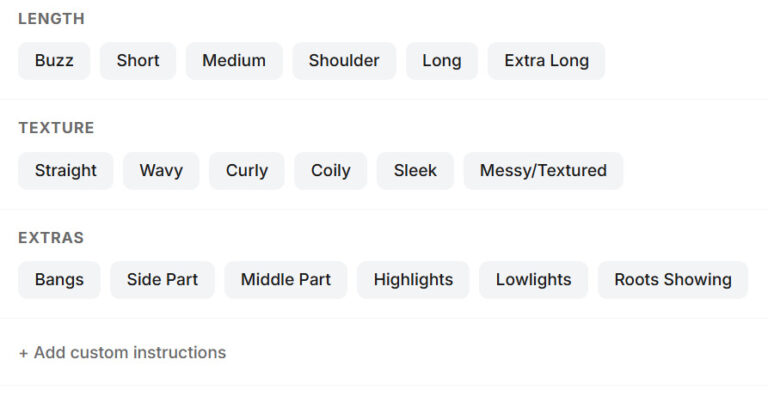Enable Highlights extra

pos(413,280)
